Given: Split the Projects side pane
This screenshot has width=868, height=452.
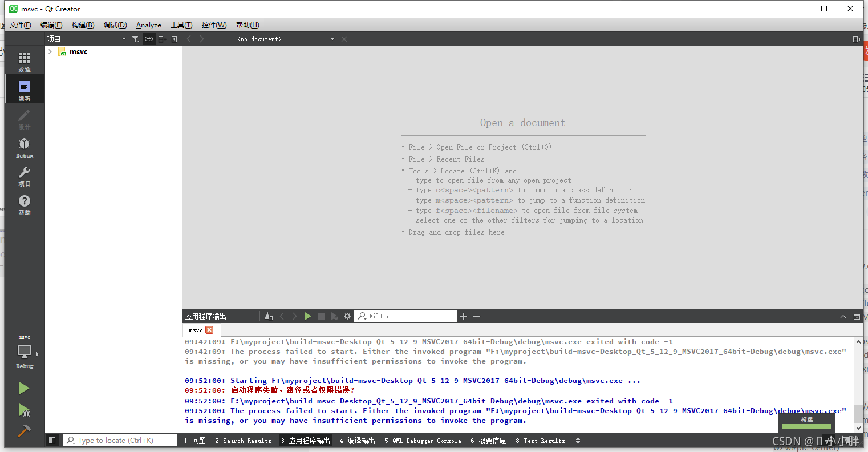Looking at the screenshot, I should (162, 39).
